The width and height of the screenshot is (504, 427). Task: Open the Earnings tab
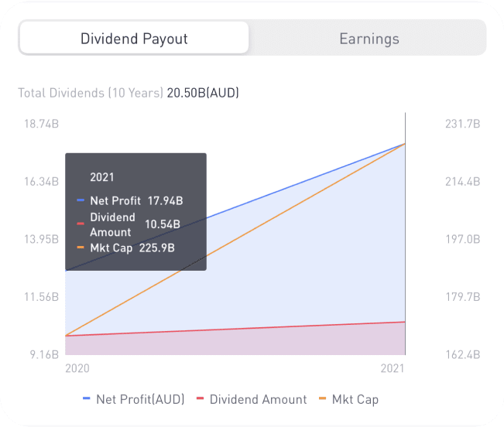click(x=369, y=38)
